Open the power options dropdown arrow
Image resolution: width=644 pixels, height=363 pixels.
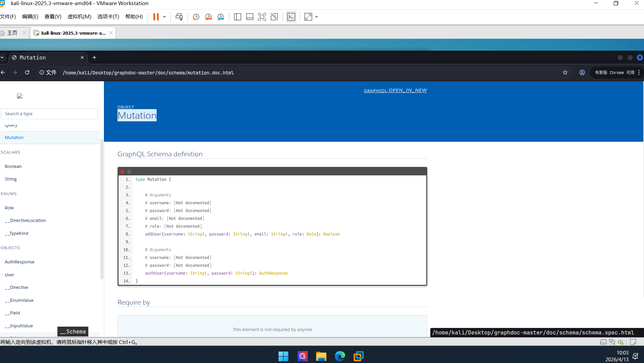164,17
